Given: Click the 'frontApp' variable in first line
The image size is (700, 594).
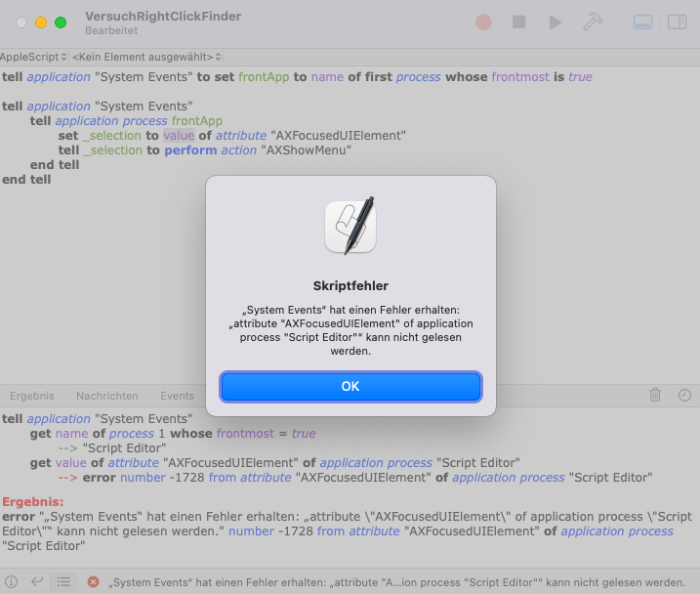Looking at the screenshot, I should click(264, 77).
